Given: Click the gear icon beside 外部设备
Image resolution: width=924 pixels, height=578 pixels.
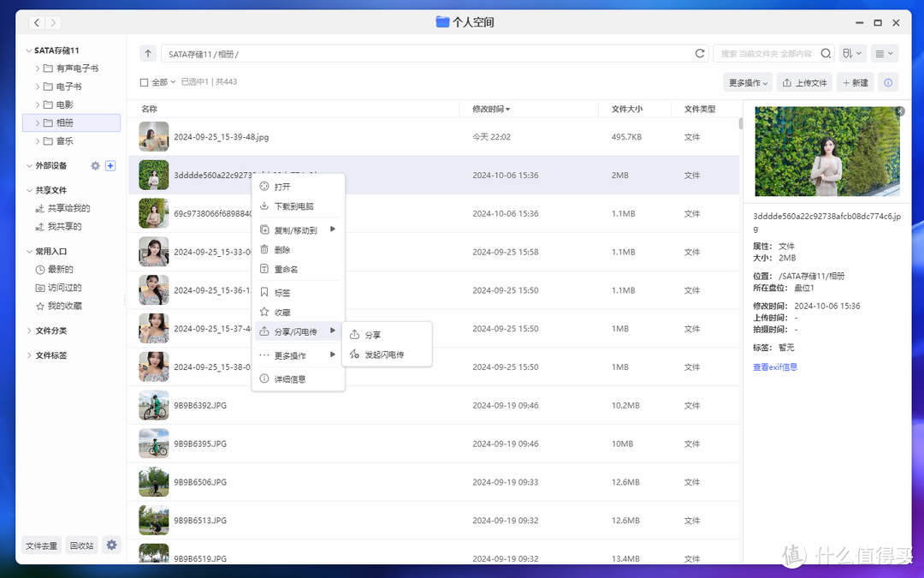Looking at the screenshot, I should tap(94, 167).
